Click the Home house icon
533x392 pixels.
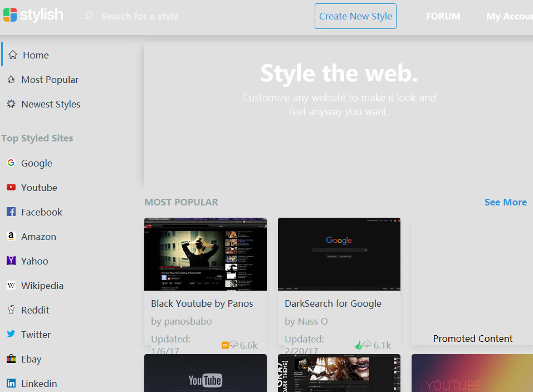tap(13, 55)
